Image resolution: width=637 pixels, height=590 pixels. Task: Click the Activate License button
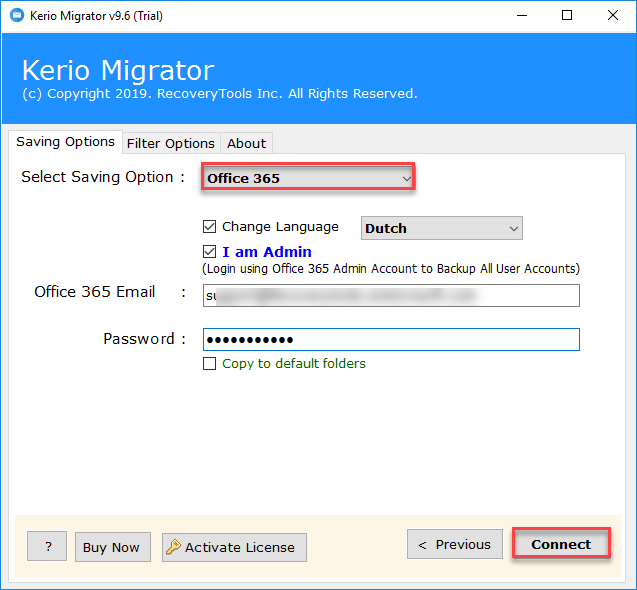pos(234,547)
